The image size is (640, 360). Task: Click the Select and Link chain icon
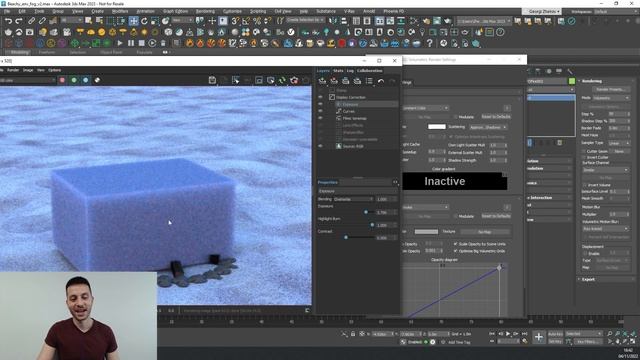pos(31,21)
